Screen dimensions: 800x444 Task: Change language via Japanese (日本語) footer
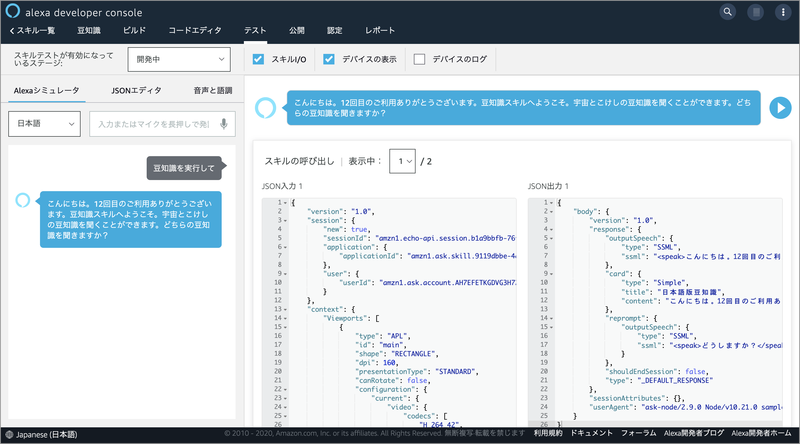tap(46, 435)
